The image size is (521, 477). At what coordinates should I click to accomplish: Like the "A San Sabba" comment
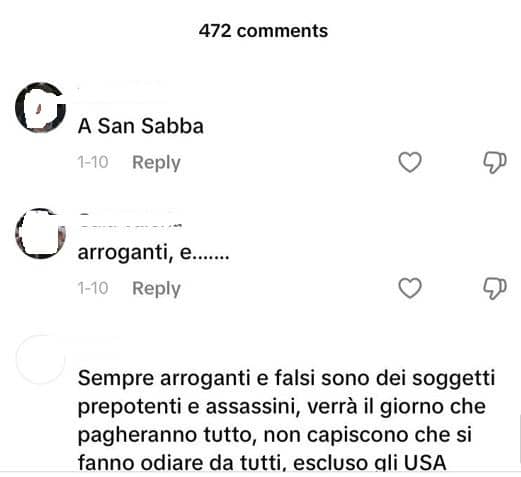(410, 162)
